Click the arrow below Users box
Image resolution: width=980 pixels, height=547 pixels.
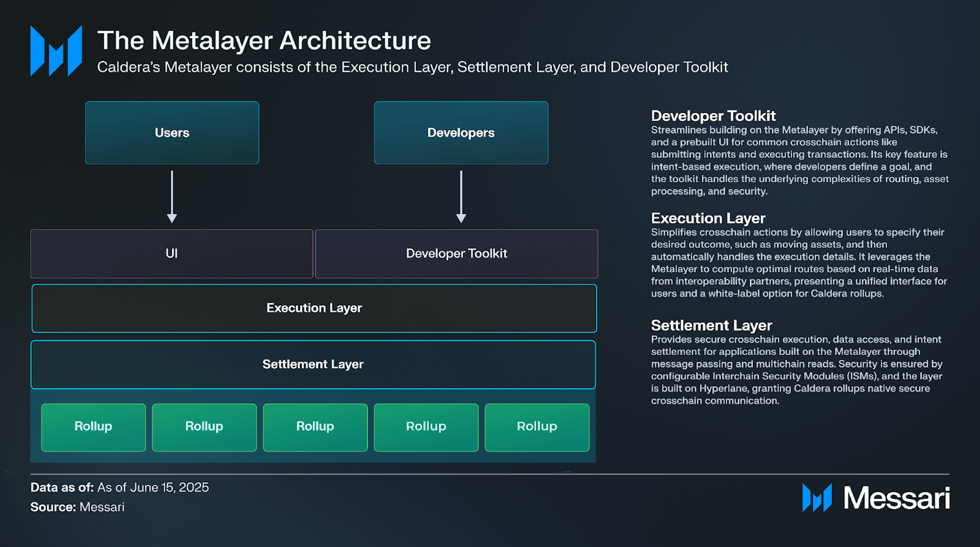[x=172, y=197]
